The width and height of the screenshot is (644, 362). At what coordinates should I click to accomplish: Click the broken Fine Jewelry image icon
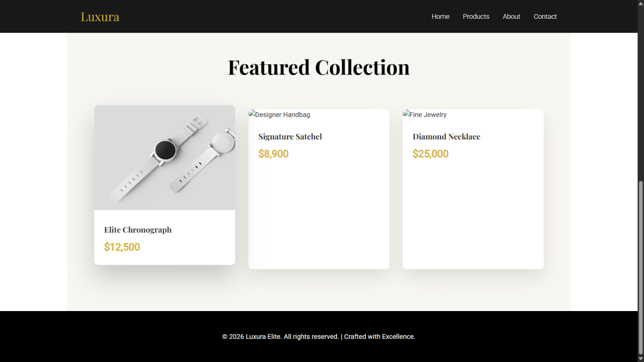tap(406, 114)
